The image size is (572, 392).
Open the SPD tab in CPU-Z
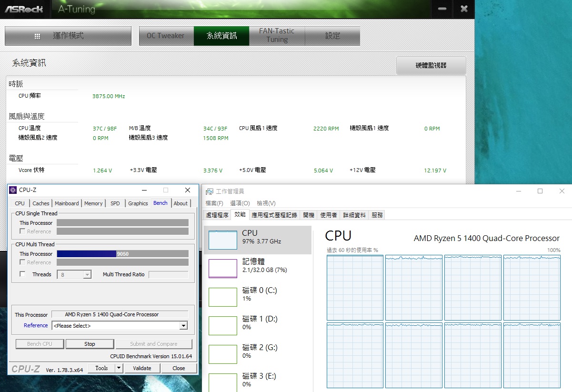(x=115, y=203)
